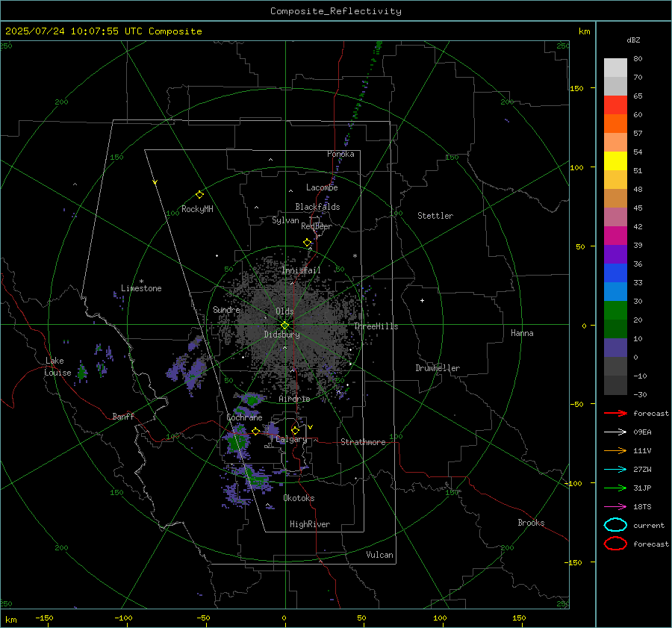Click the yellow diamond marker below Cochrane
The width and height of the screenshot is (672, 628).
(256, 432)
